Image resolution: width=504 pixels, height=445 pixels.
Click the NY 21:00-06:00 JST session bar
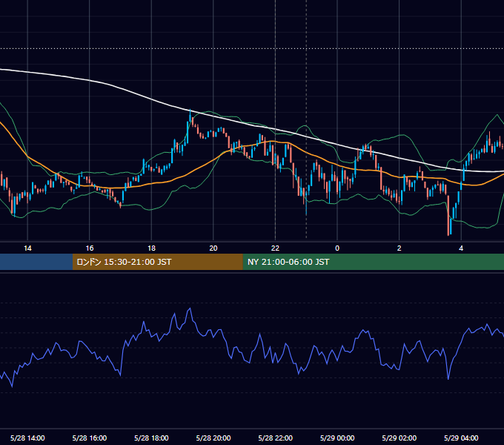tap(373, 262)
